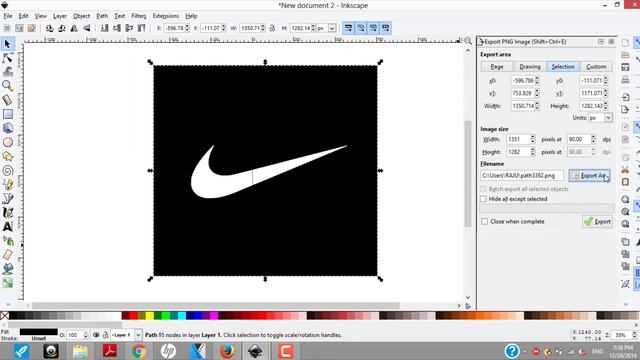Select the Pencil freehand tool
This screenshot has width=640, height=360.
tap(7, 184)
